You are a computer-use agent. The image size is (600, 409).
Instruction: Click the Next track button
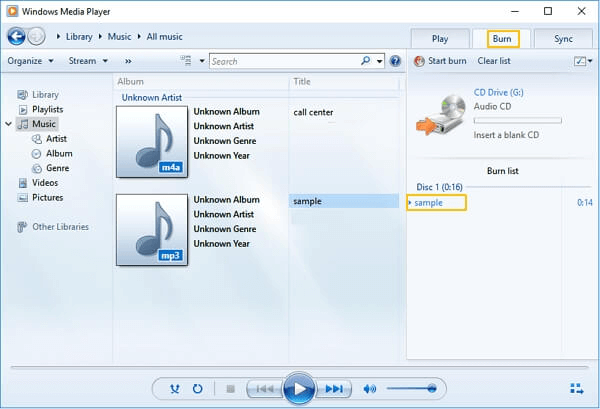(x=334, y=389)
